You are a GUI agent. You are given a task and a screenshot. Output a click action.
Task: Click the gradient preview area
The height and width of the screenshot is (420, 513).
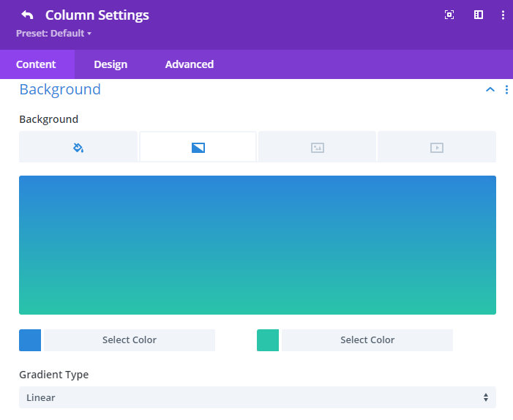point(258,245)
